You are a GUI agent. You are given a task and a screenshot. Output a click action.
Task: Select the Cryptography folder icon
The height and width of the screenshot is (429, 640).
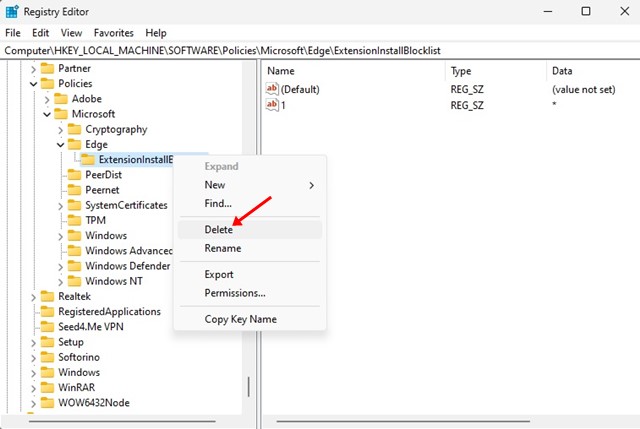click(x=74, y=129)
